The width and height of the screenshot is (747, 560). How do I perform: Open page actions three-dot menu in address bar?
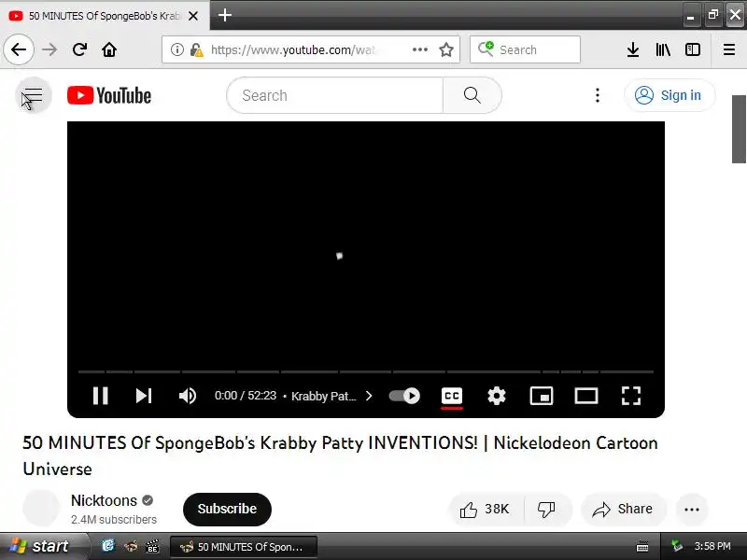419,49
